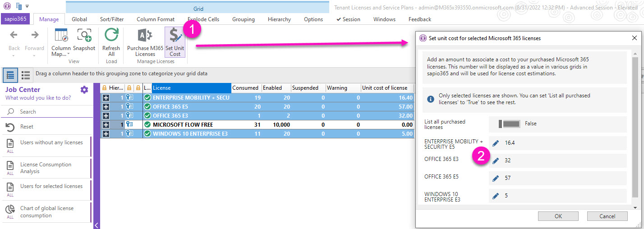Click the quick access window icon
This screenshot has height=229, width=644.
(x=18, y=6)
